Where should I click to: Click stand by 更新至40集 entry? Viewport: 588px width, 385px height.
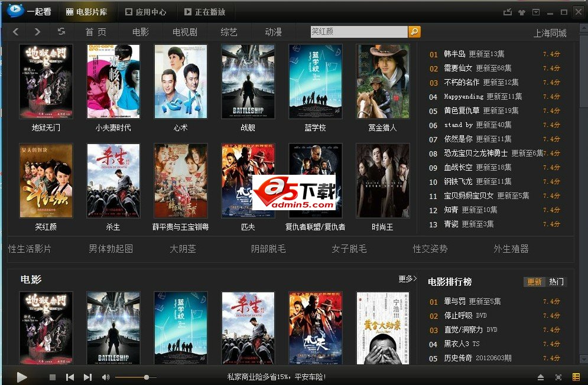(477, 125)
